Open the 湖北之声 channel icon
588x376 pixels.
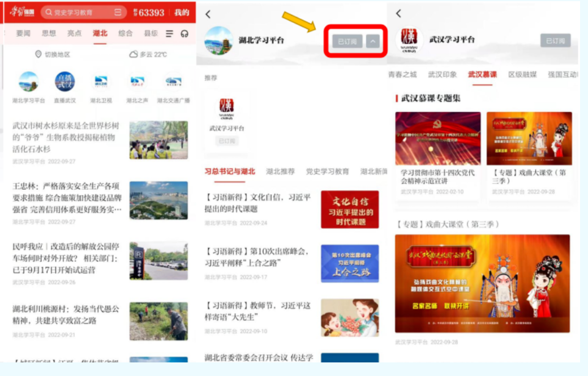coord(137,82)
